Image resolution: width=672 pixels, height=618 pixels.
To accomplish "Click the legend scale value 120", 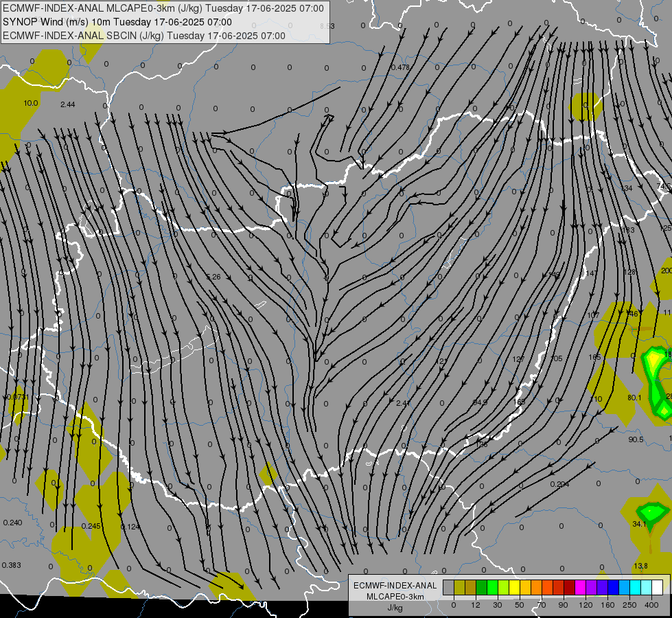I will [586, 605].
